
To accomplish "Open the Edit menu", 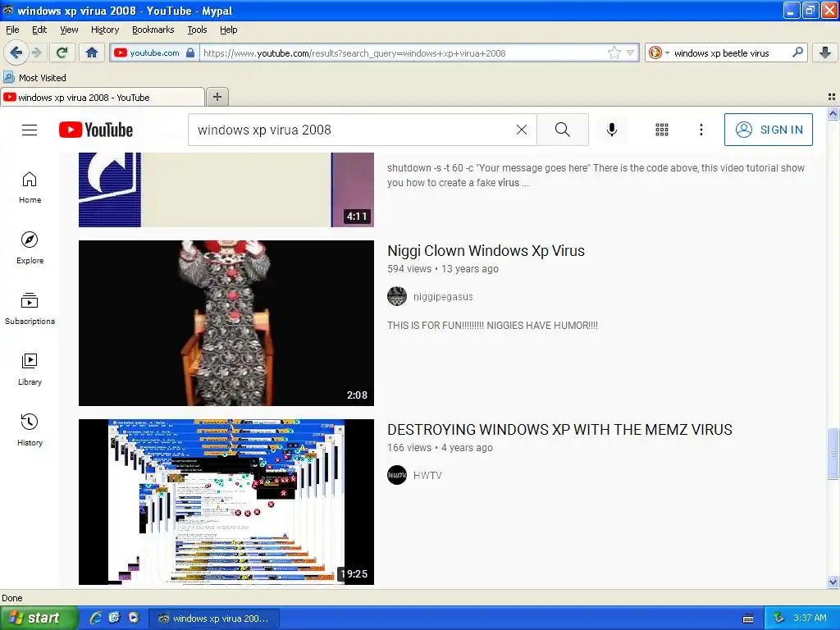I will point(39,30).
